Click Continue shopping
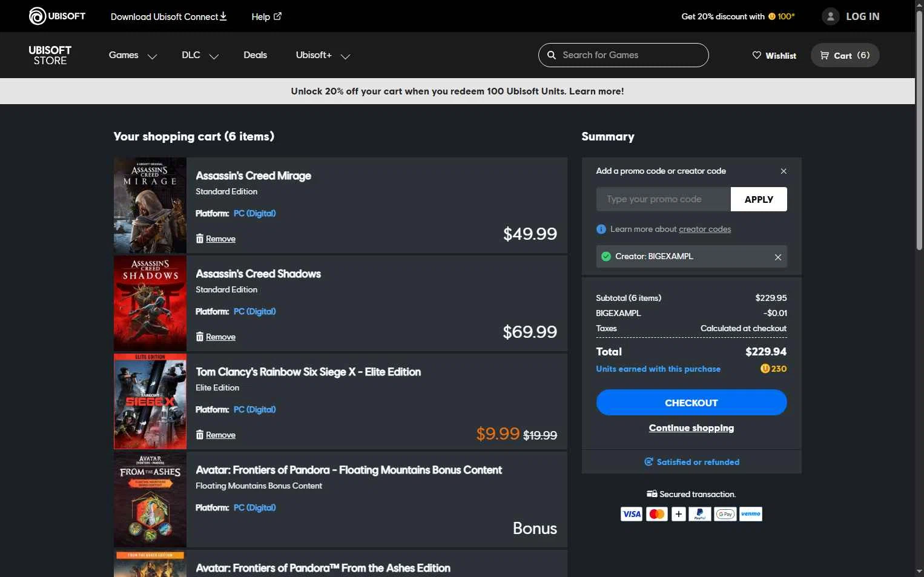 (x=691, y=428)
